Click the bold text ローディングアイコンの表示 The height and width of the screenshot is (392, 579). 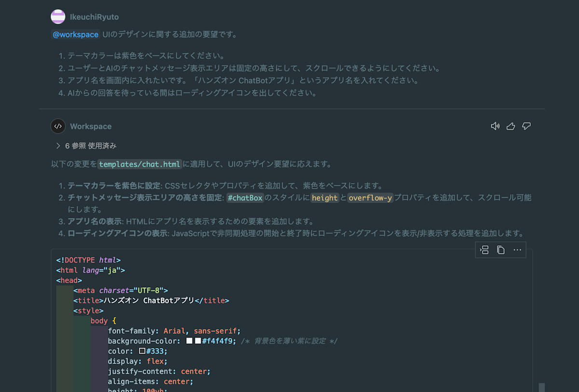pyautogui.click(x=118, y=234)
